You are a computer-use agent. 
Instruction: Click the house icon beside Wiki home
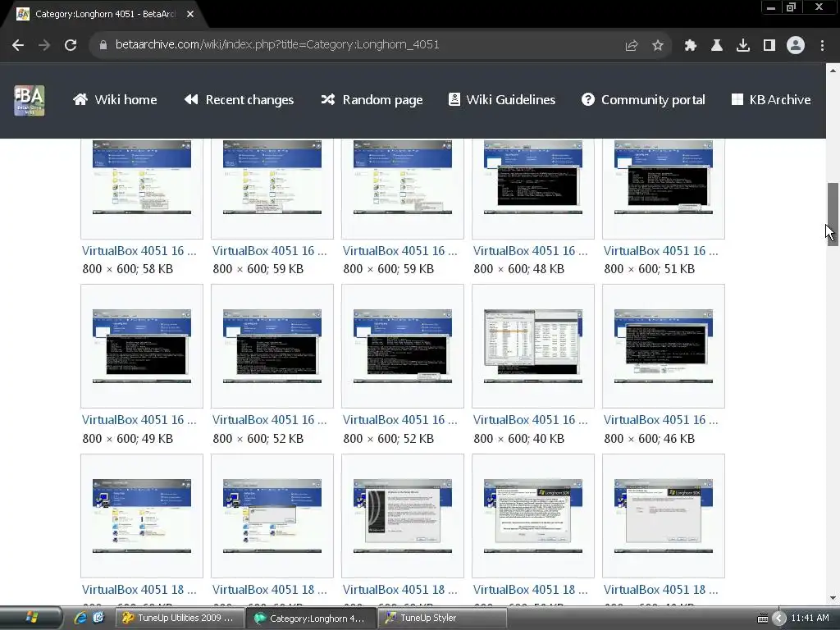pyautogui.click(x=80, y=99)
